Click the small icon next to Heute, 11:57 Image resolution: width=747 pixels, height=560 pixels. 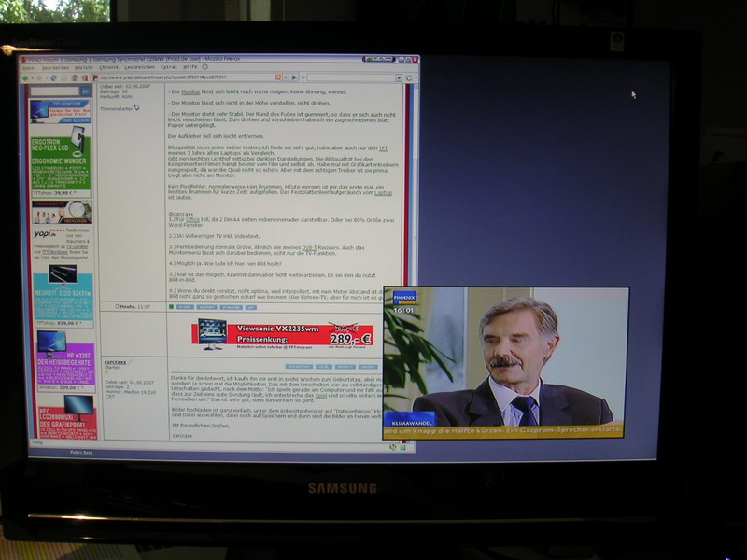pyautogui.click(x=116, y=305)
